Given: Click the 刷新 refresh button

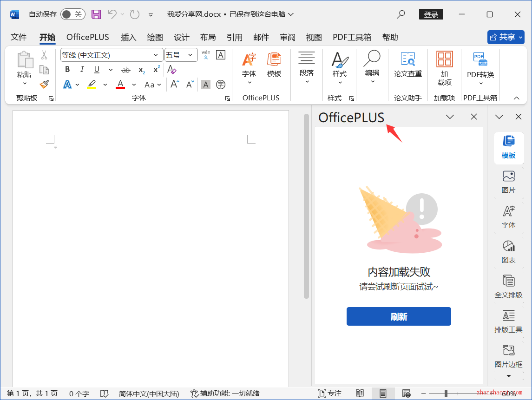Looking at the screenshot, I should click(399, 316).
